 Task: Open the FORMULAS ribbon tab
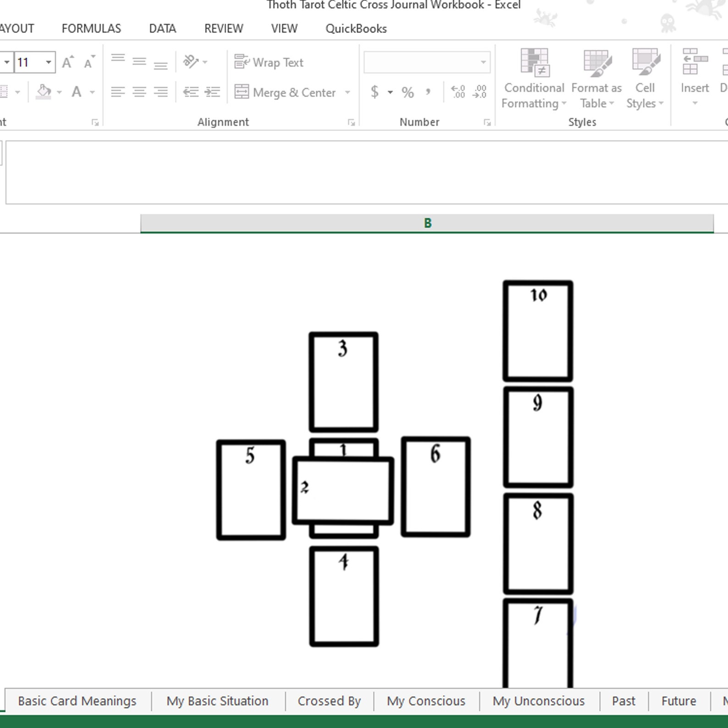(91, 28)
